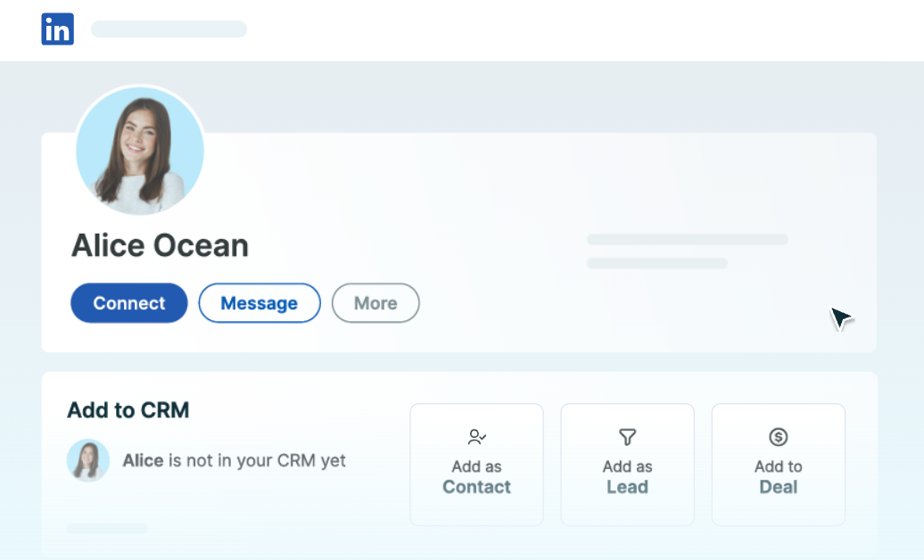Click the funnel icon above Add as Lead
The height and width of the screenshot is (560, 924).
pos(627,437)
